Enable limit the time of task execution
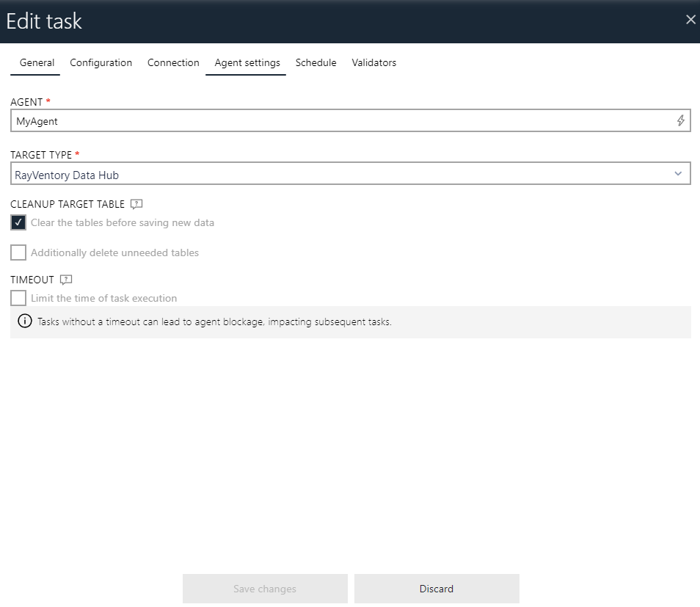Viewport: 700px width, 607px height. [x=18, y=298]
